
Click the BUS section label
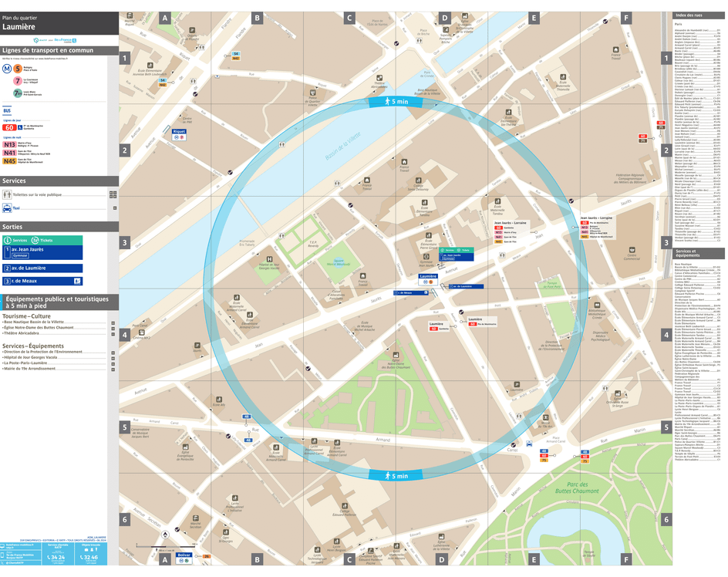pyautogui.click(x=7, y=110)
